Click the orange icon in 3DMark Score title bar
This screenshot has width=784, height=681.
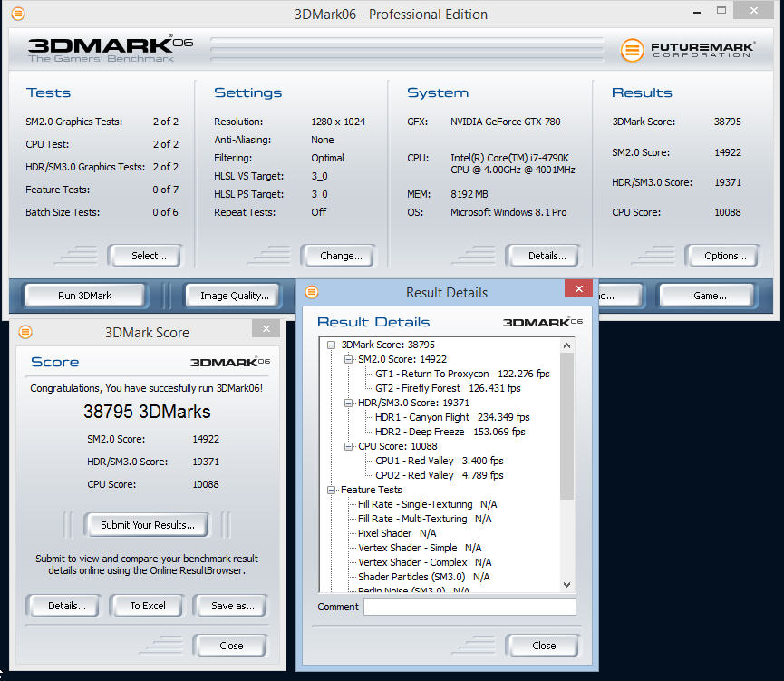pyautogui.click(x=25, y=332)
